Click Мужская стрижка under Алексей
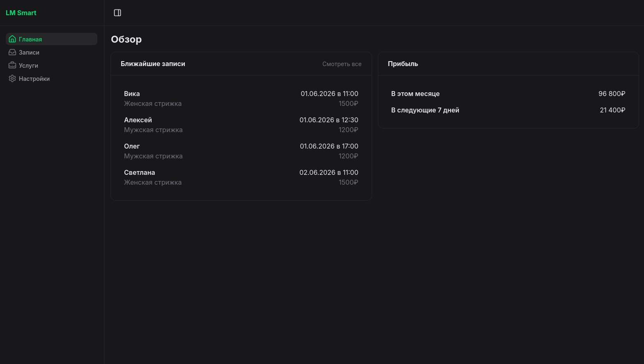The image size is (644, 364). [153, 130]
